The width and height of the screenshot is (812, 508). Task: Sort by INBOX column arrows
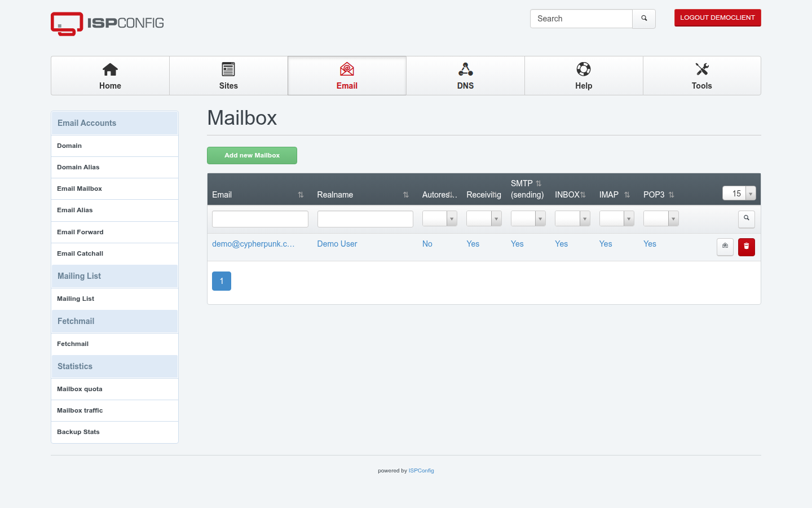tap(583, 195)
